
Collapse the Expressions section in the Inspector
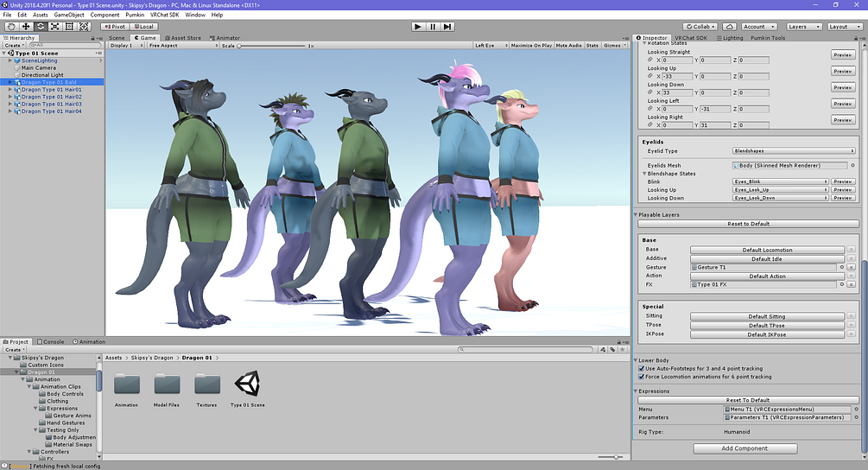pos(636,391)
